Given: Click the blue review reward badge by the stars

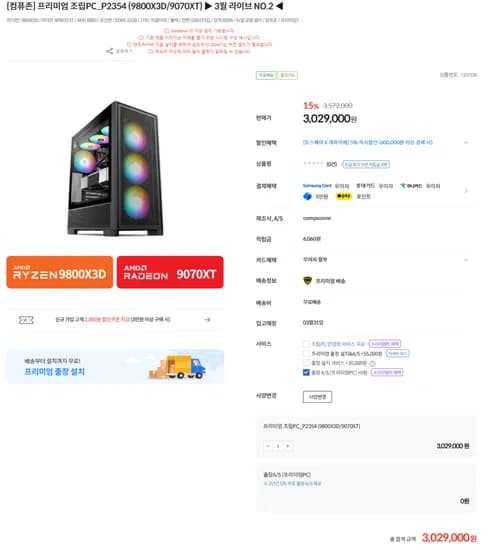Looking at the screenshot, I should coord(366,164).
